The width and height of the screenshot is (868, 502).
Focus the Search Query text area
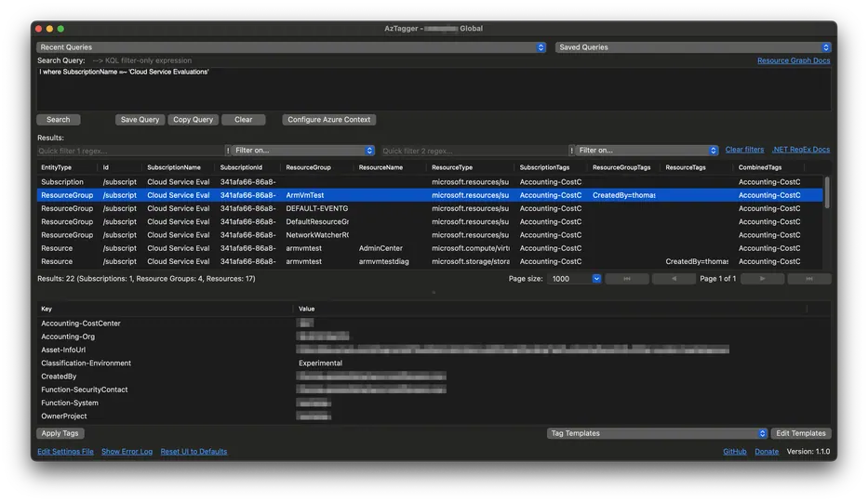pyautogui.click(x=434, y=88)
